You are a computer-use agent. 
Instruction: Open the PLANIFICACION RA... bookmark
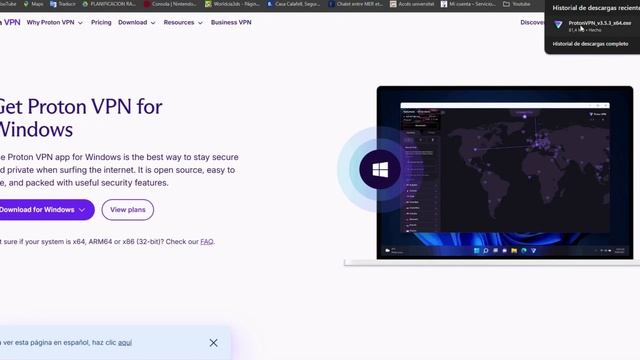tap(109, 4)
